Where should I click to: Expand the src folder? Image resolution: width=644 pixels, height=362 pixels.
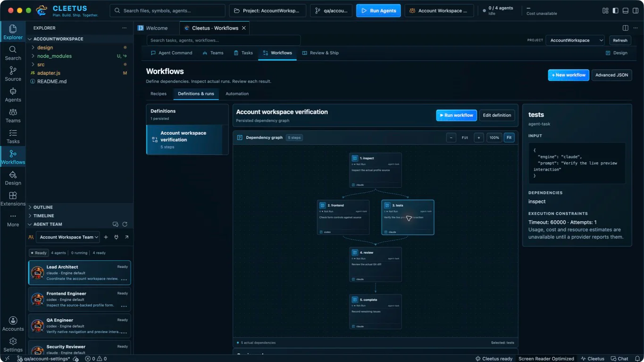79,65
